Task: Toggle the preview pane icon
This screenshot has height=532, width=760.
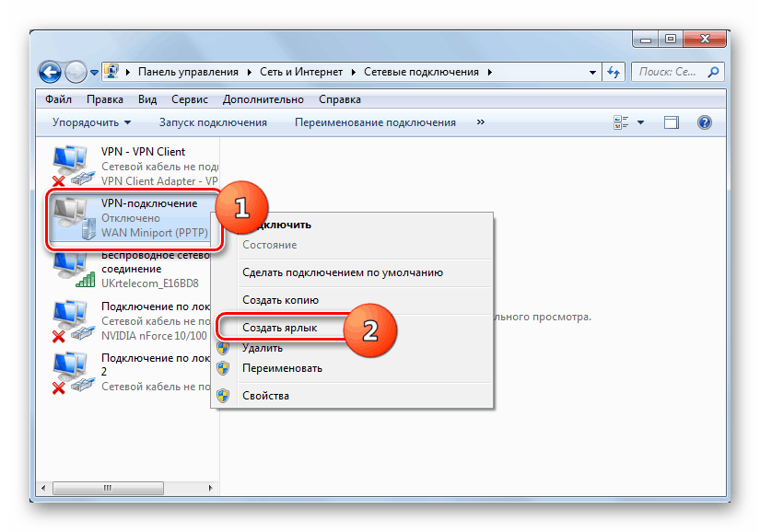Action: point(672,122)
